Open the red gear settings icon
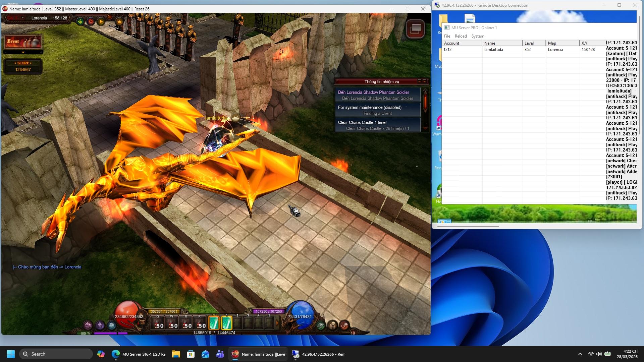This screenshot has height=362, width=644. pos(91,22)
